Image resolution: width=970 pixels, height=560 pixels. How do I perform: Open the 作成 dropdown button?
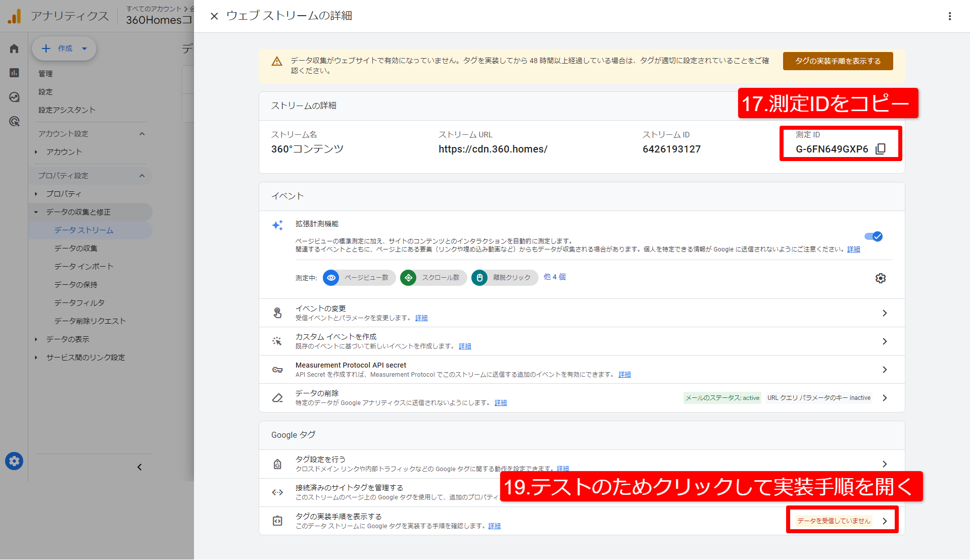65,48
